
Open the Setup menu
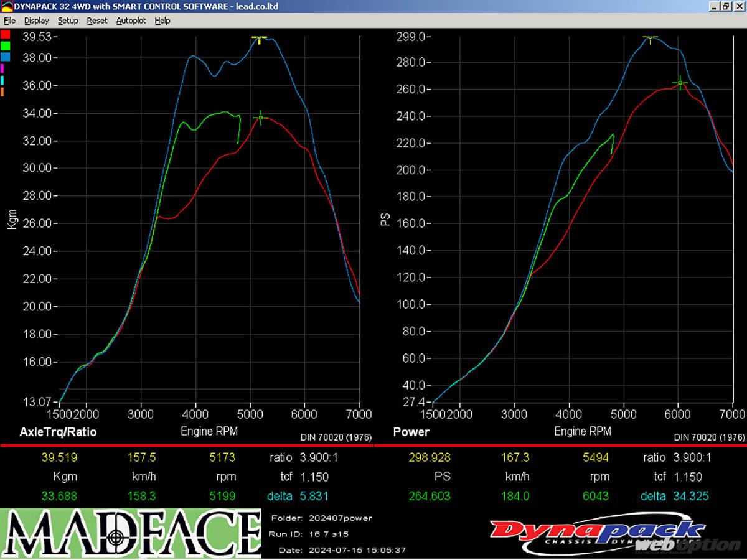[x=68, y=21]
